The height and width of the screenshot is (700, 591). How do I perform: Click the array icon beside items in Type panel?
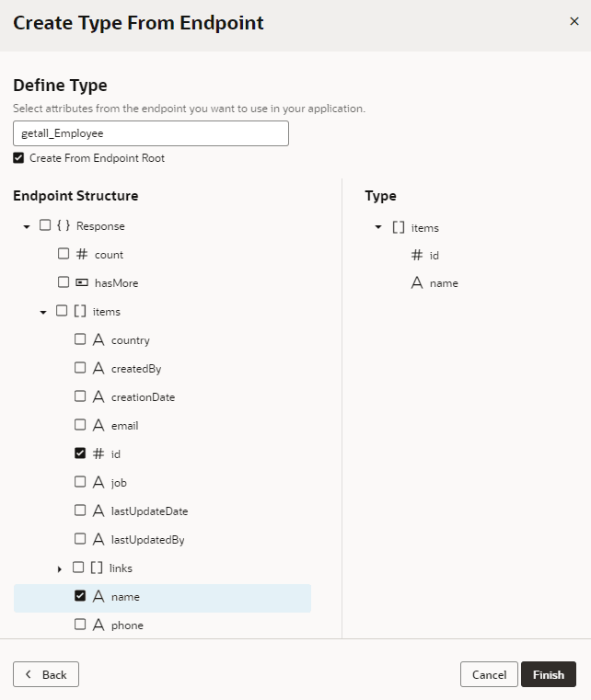(x=399, y=227)
